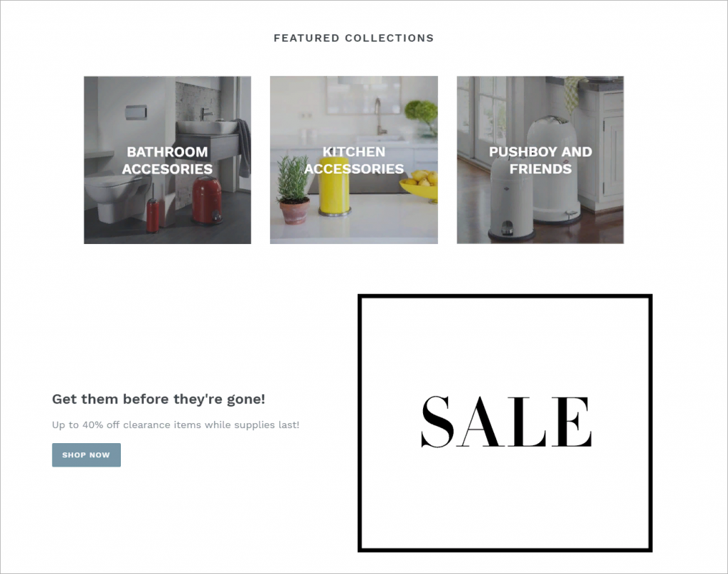This screenshot has height=574, width=728.
Task: Open the Kitchen Accessories collection tile
Action: [x=354, y=160]
